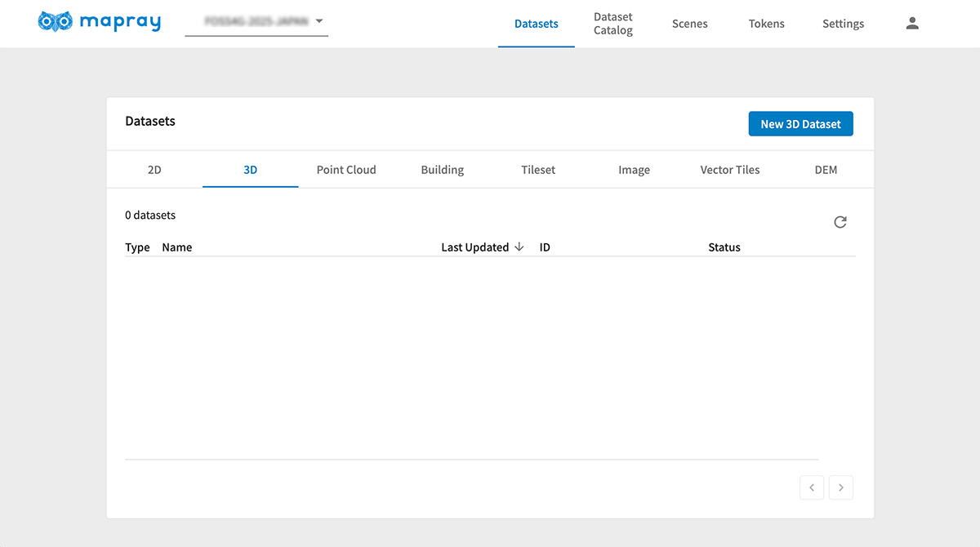Open the Scenes page

point(689,24)
